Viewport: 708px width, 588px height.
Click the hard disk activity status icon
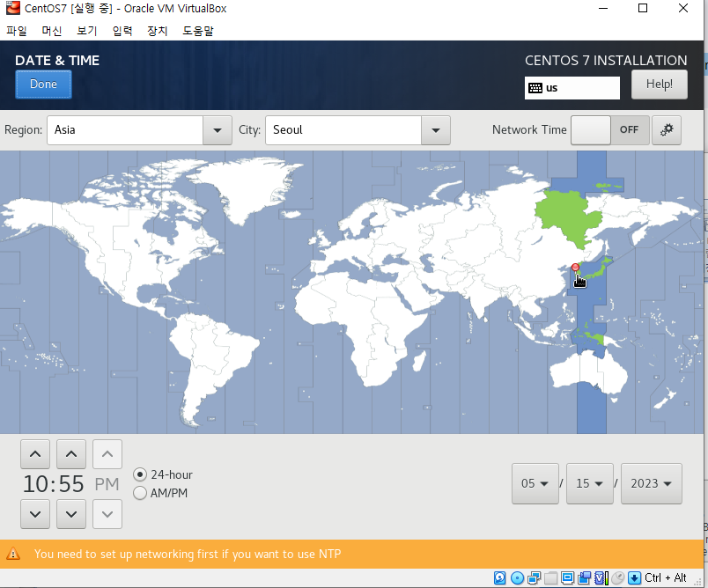coord(500,577)
